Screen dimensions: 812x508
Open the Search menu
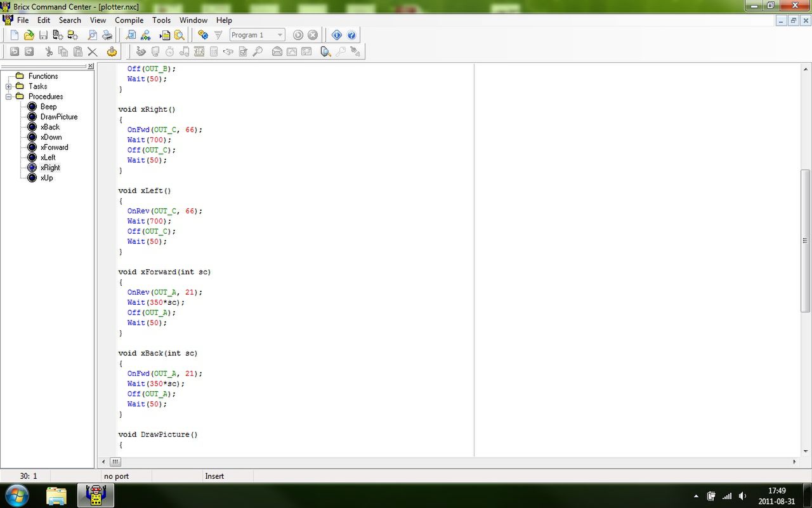[70, 20]
